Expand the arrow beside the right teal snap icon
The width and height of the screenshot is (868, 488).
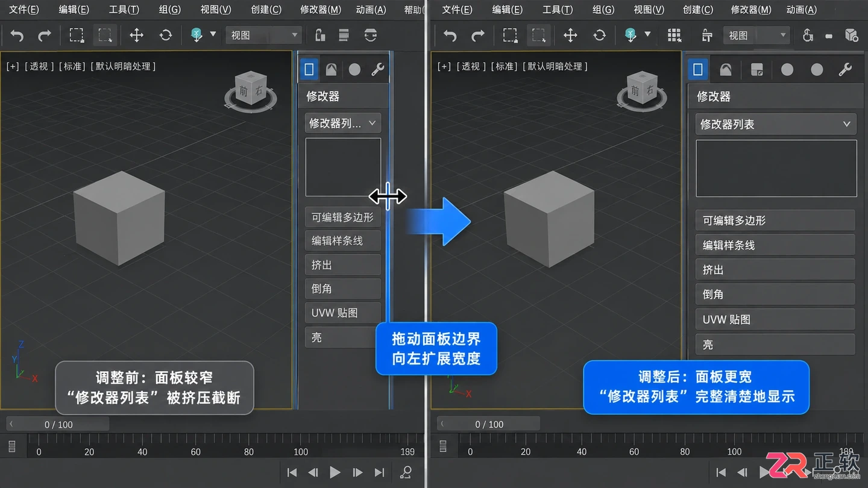point(647,34)
